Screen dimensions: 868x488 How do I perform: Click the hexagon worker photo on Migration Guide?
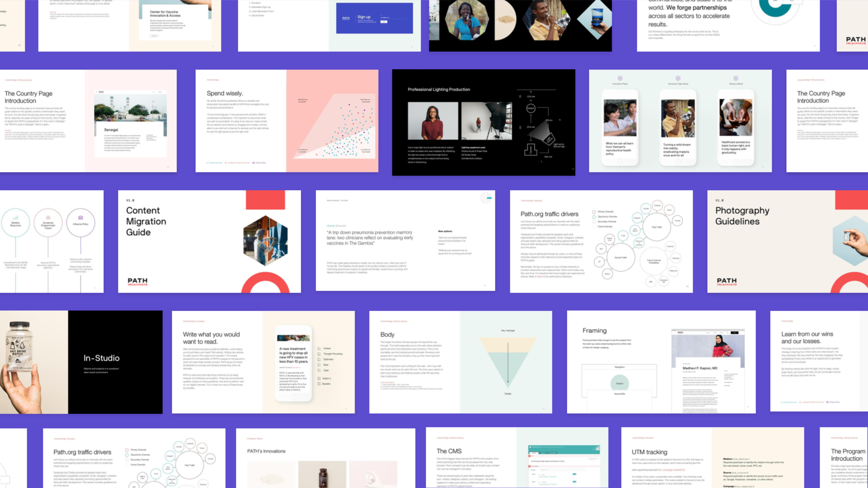tap(265, 240)
